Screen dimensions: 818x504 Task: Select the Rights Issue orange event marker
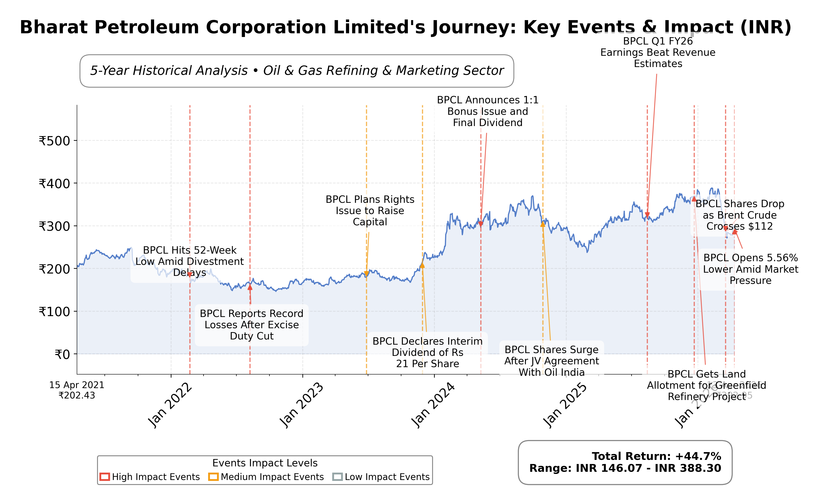point(366,274)
